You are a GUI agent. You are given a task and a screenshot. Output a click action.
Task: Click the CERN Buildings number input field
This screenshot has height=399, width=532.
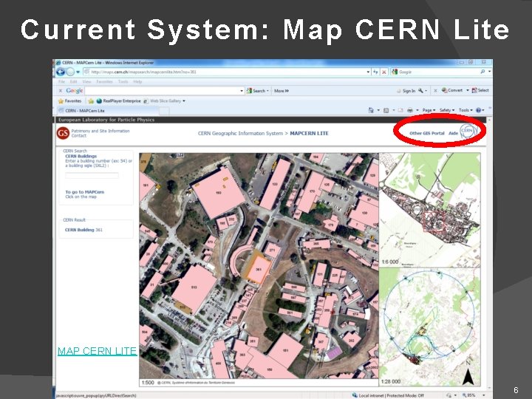[x=92, y=175]
